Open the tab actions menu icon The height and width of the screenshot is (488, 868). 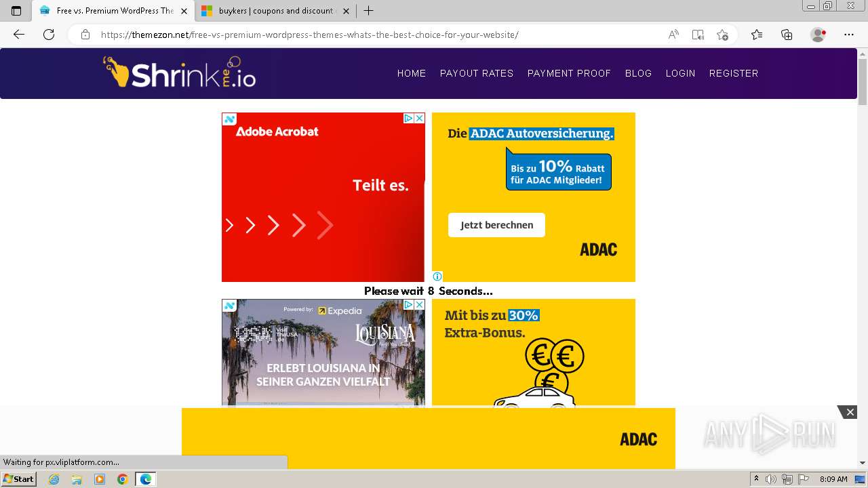(16, 11)
